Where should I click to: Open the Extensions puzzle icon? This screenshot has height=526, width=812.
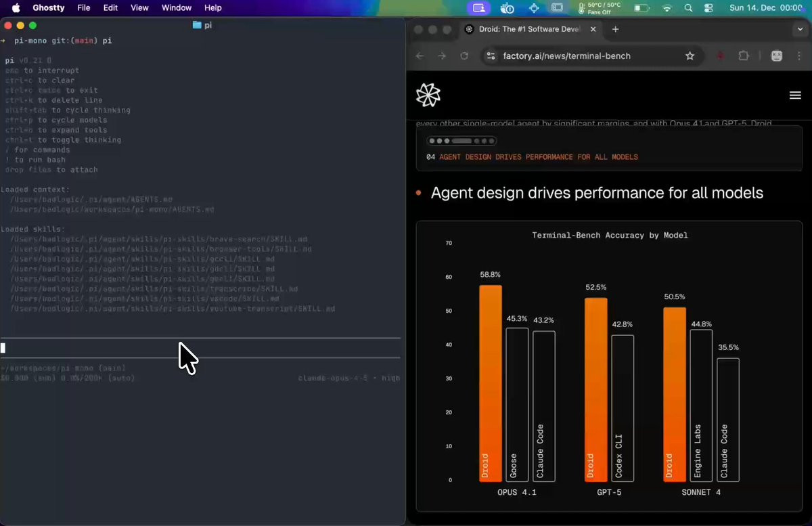click(x=743, y=56)
